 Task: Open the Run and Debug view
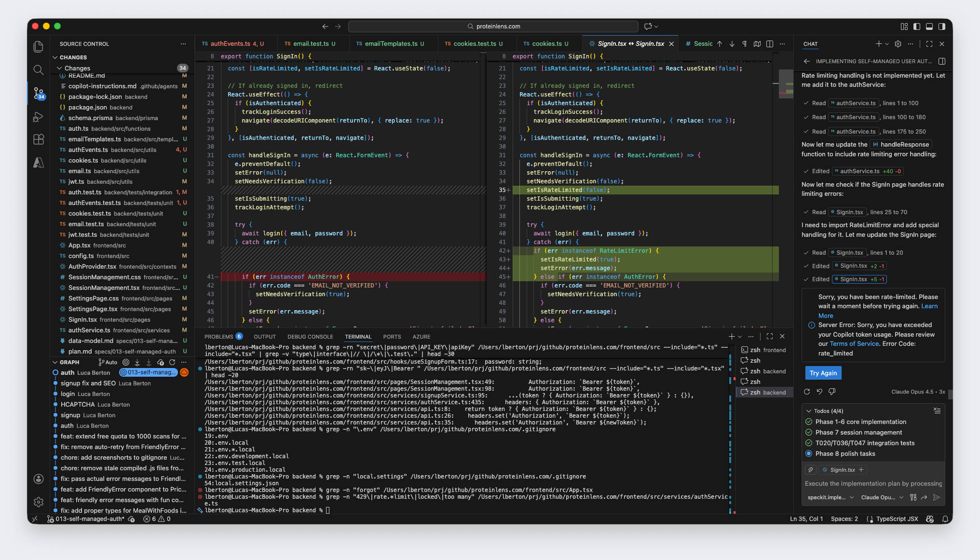click(39, 116)
